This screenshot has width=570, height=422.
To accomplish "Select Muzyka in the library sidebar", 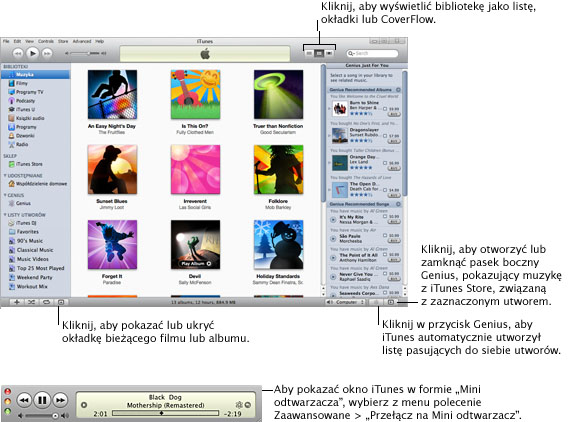I will coord(35,75).
